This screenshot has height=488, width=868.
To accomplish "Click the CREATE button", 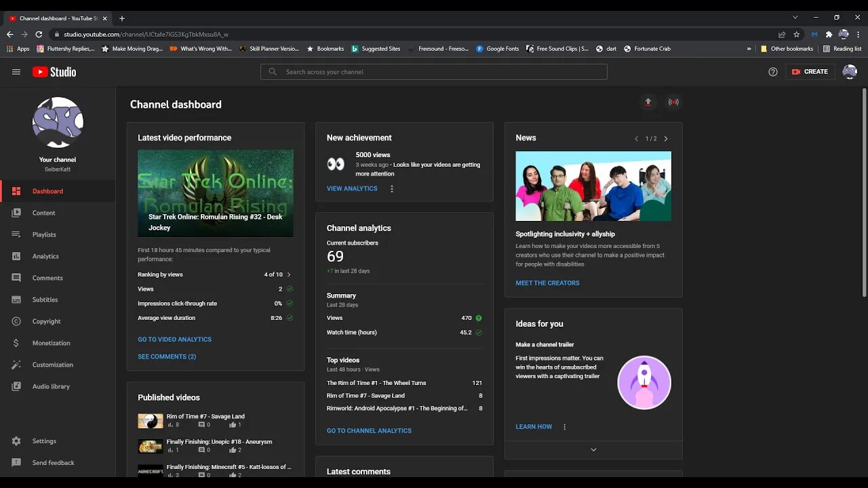I will point(810,72).
